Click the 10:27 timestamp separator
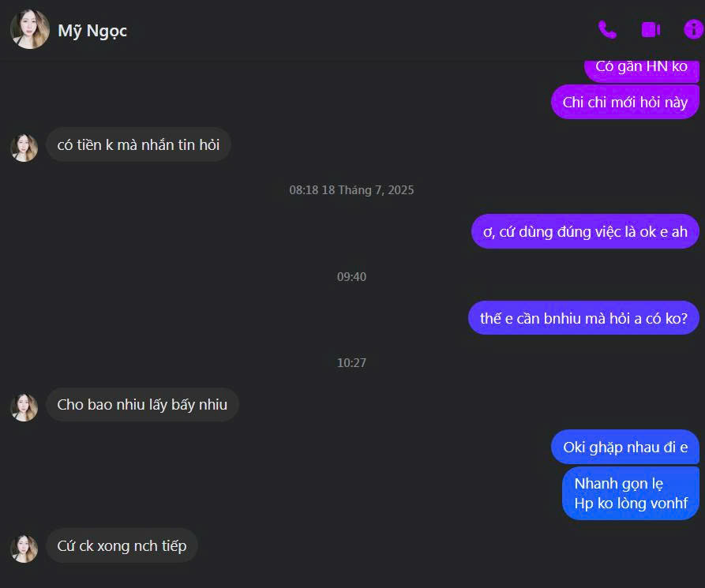 (351, 363)
